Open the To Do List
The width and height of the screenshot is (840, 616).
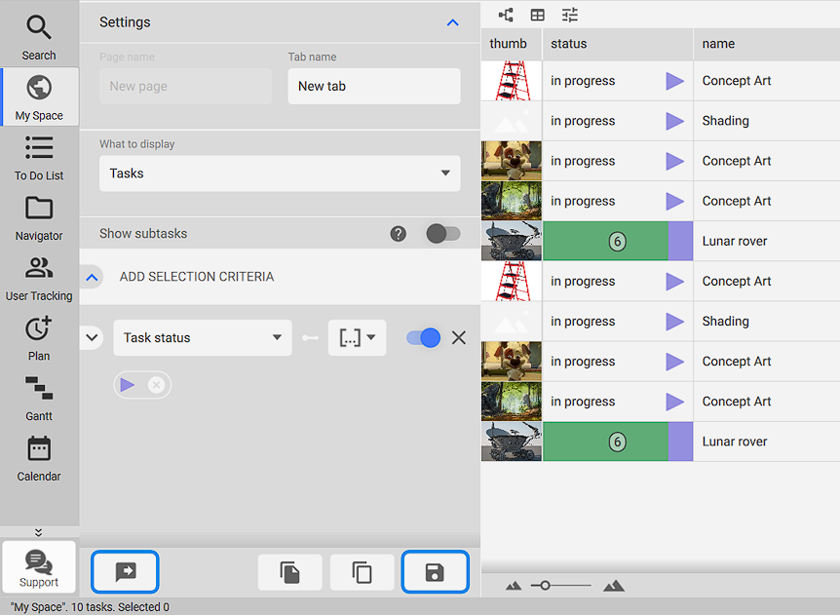[x=39, y=158]
